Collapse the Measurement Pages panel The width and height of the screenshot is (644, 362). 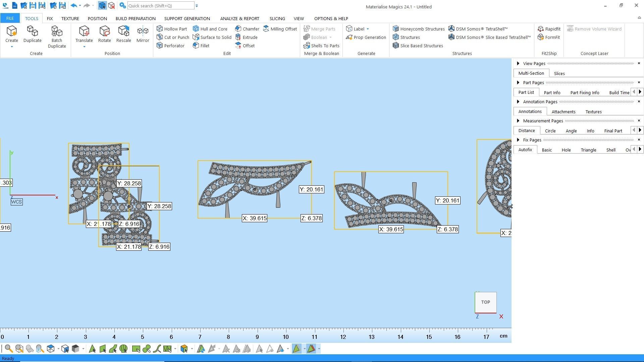tap(518, 121)
